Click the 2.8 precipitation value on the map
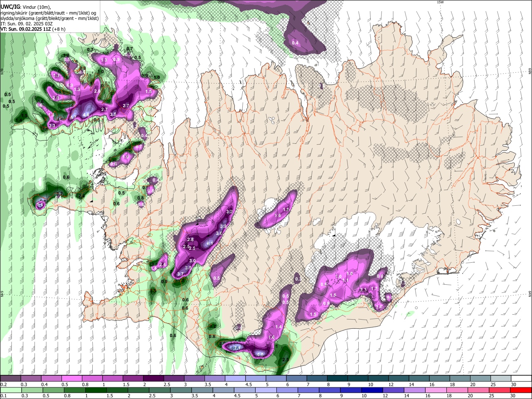Image resolution: width=532 pixels, height=399 pixels. [190, 240]
